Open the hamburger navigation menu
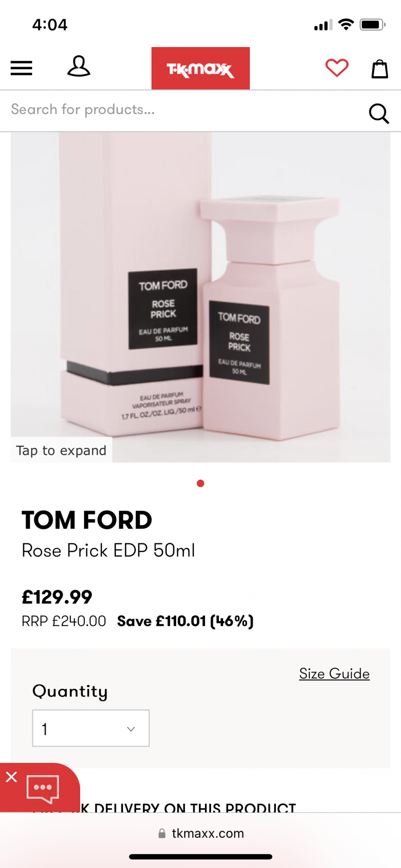Image resolution: width=401 pixels, height=868 pixels. click(x=21, y=68)
